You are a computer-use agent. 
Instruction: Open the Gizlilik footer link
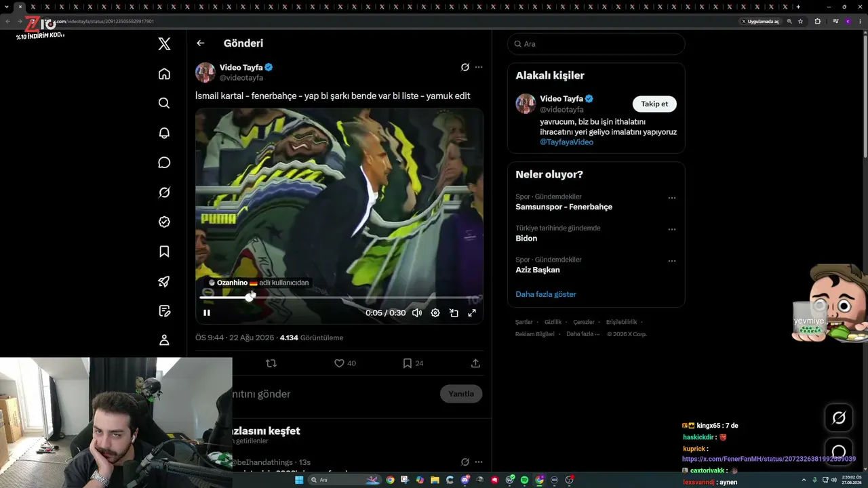[553, 322]
